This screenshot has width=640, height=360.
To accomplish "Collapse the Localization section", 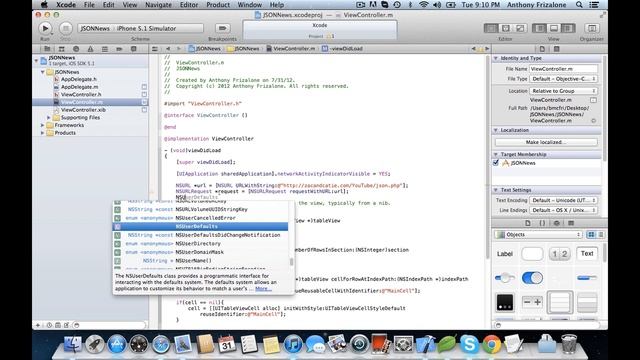I will coord(496,130).
